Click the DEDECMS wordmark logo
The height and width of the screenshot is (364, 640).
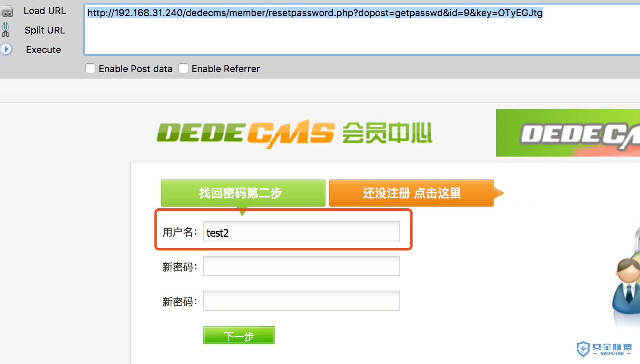pos(245,134)
